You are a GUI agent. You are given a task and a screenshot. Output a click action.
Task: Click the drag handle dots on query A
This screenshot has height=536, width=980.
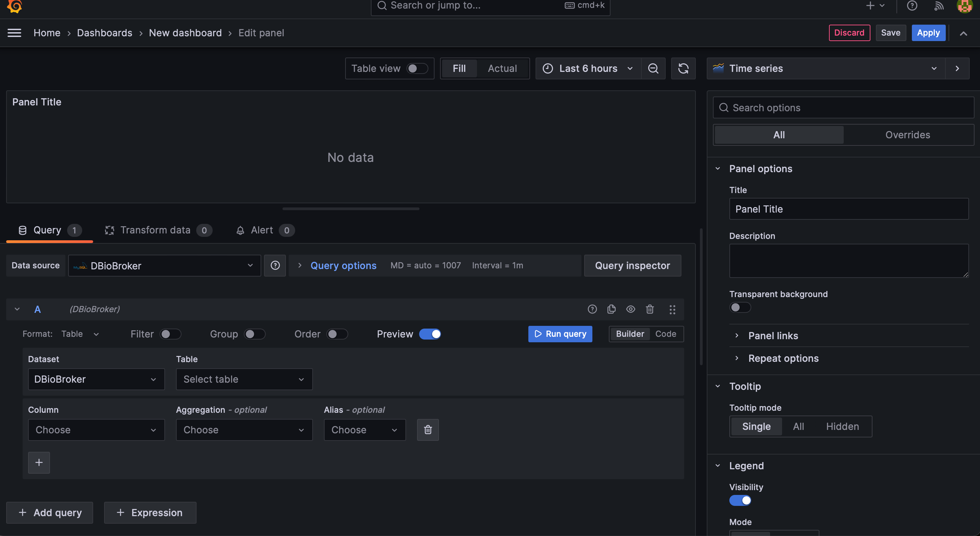pos(672,309)
